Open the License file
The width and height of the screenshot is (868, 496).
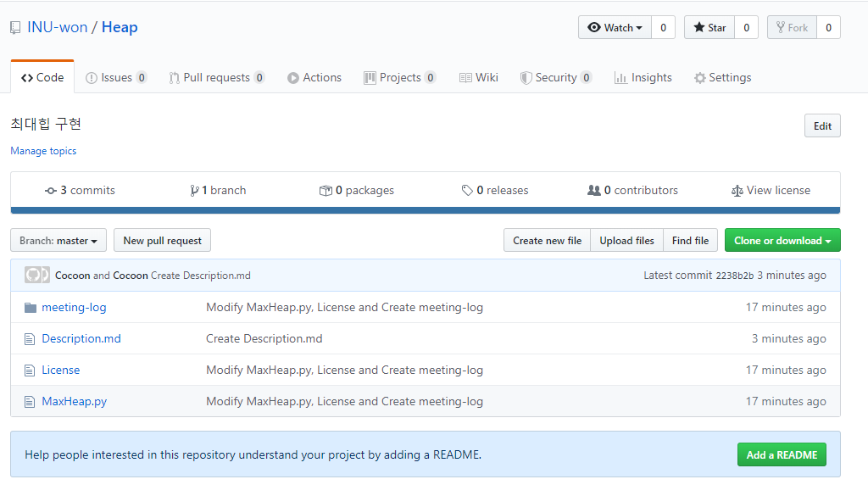[x=61, y=370]
